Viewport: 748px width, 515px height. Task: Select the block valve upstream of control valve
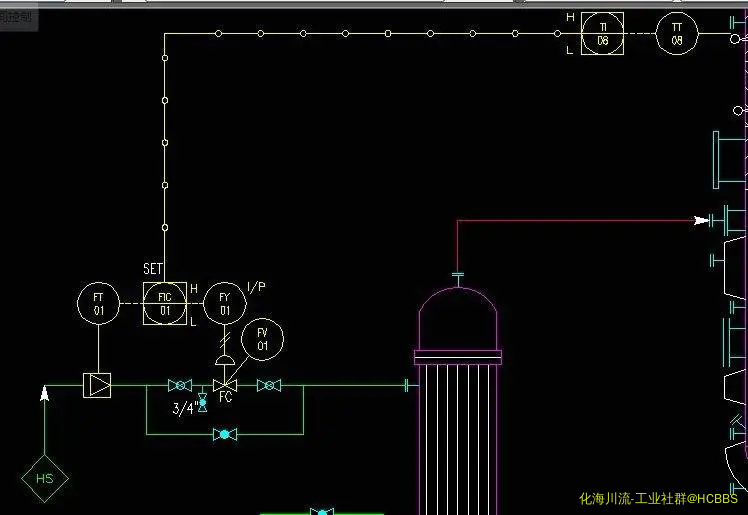click(x=180, y=385)
